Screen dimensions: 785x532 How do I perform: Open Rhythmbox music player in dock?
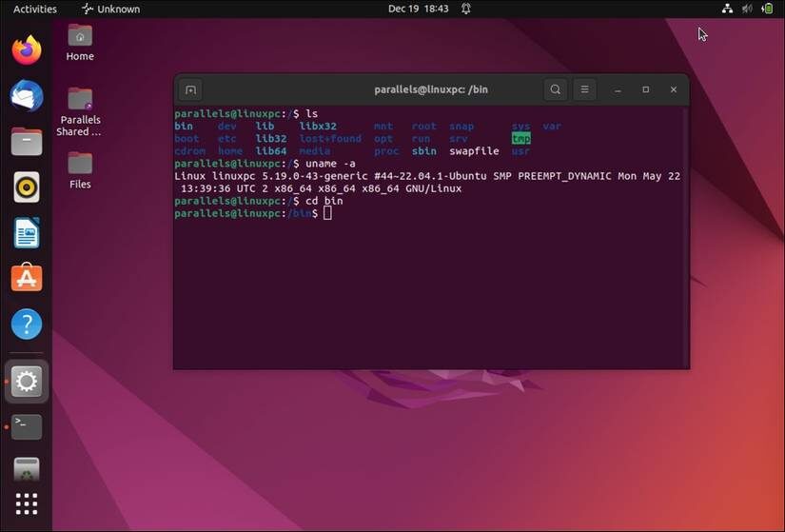pos(27,187)
